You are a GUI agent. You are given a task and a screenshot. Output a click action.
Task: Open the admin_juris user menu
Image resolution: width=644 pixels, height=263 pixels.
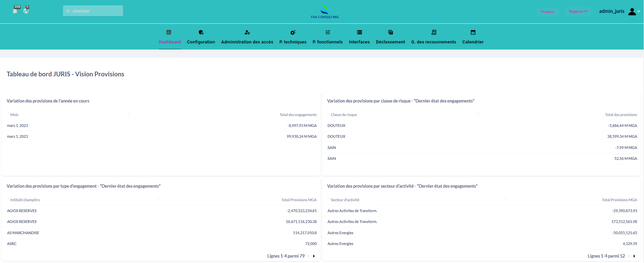point(619,12)
